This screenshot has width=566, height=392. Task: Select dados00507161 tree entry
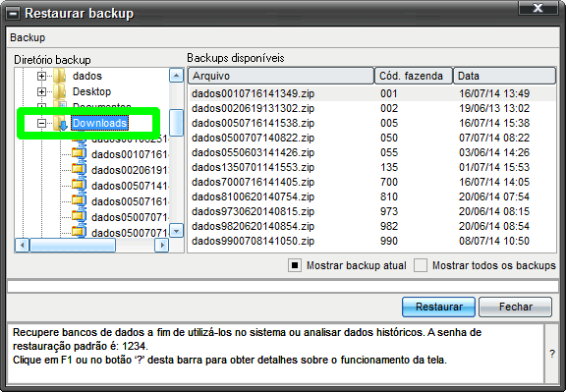coord(130,201)
